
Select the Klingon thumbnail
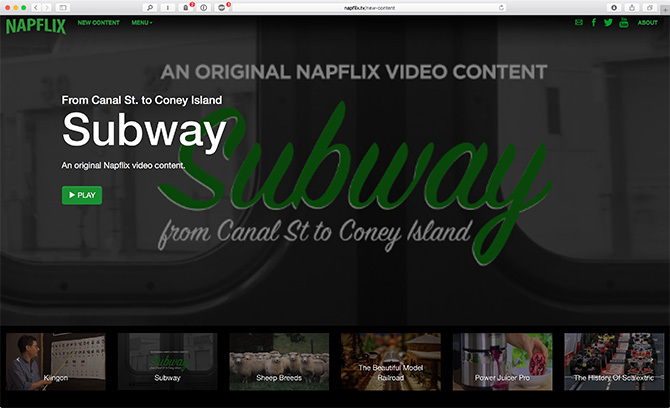click(x=56, y=361)
